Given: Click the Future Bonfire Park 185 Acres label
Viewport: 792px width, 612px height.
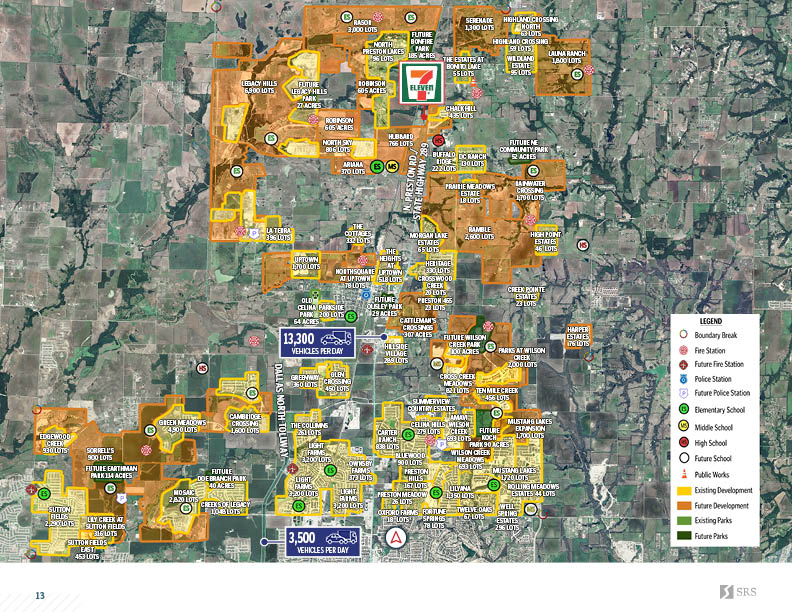Looking at the screenshot, I should click(x=421, y=45).
